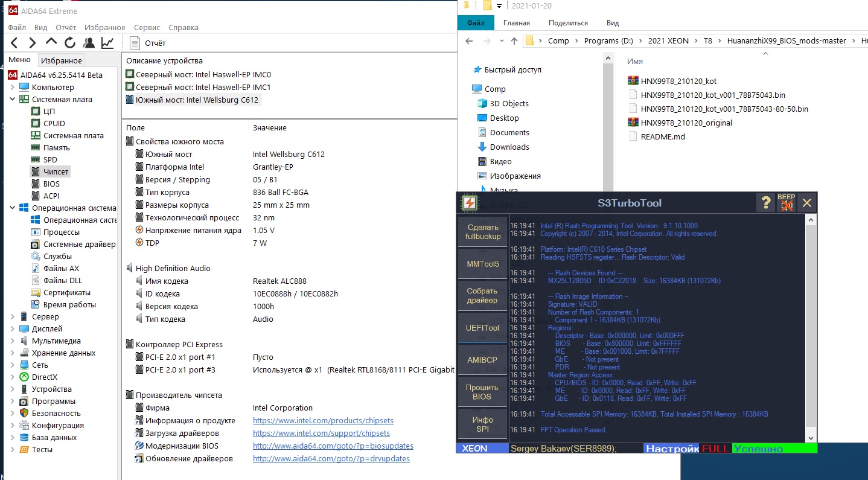Open the biosupdates AIDA64 link
Screen dimensions: 868x480
click(x=333, y=446)
